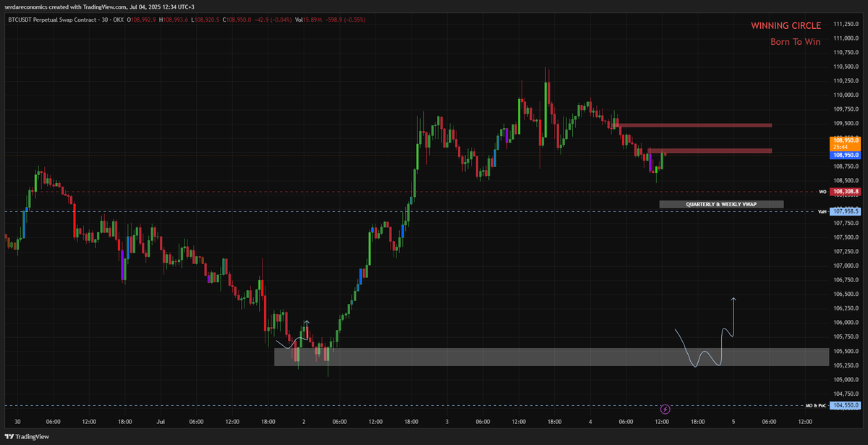Click the day 5 label on time axis
The image size is (868, 445).
pyautogui.click(x=733, y=421)
